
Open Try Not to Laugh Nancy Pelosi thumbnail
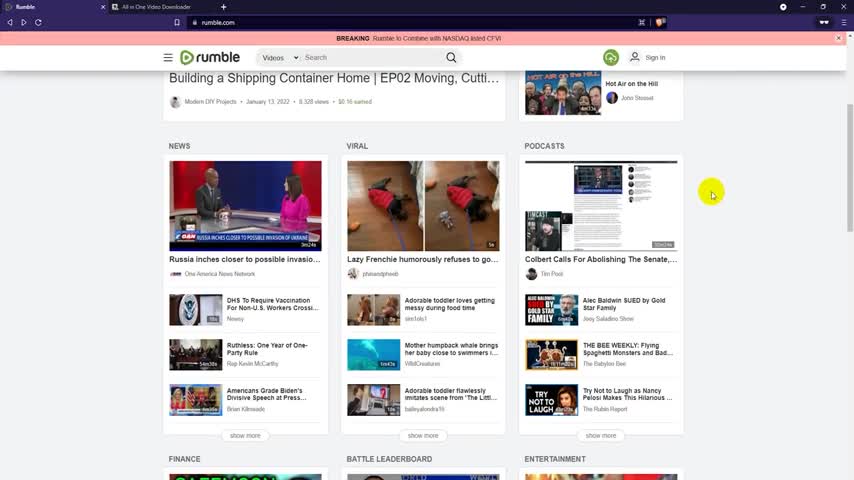pyautogui.click(x=551, y=400)
